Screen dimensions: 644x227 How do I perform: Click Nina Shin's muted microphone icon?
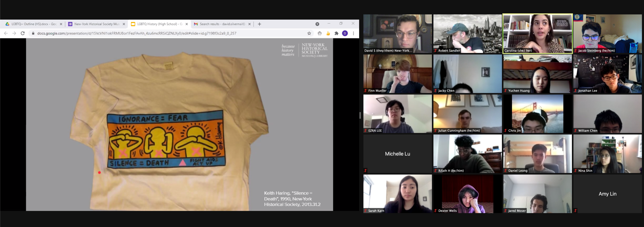click(x=575, y=171)
